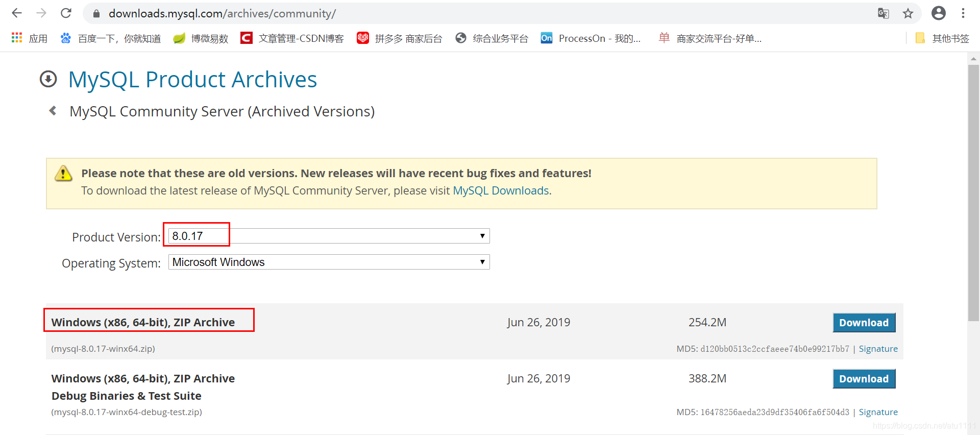Click MD5 16478256aeda23d9df35406fa6f504d3 text
The width and height of the screenshot is (980, 435).
pos(763,412)
